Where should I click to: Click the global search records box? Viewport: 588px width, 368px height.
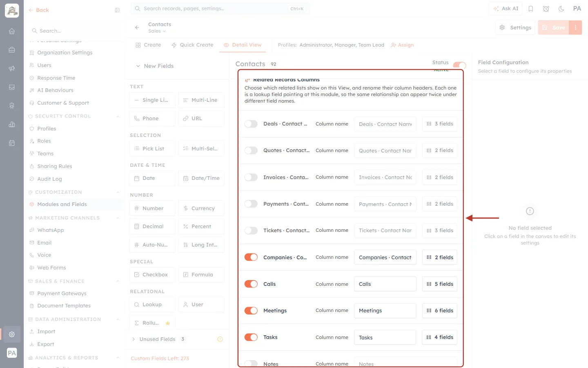click(x=220, y=9)
